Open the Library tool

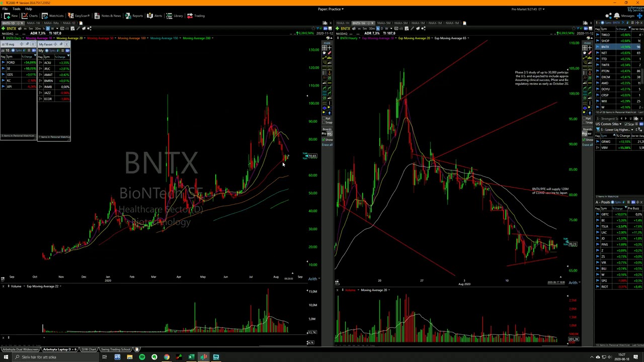[x=175, y=16]
